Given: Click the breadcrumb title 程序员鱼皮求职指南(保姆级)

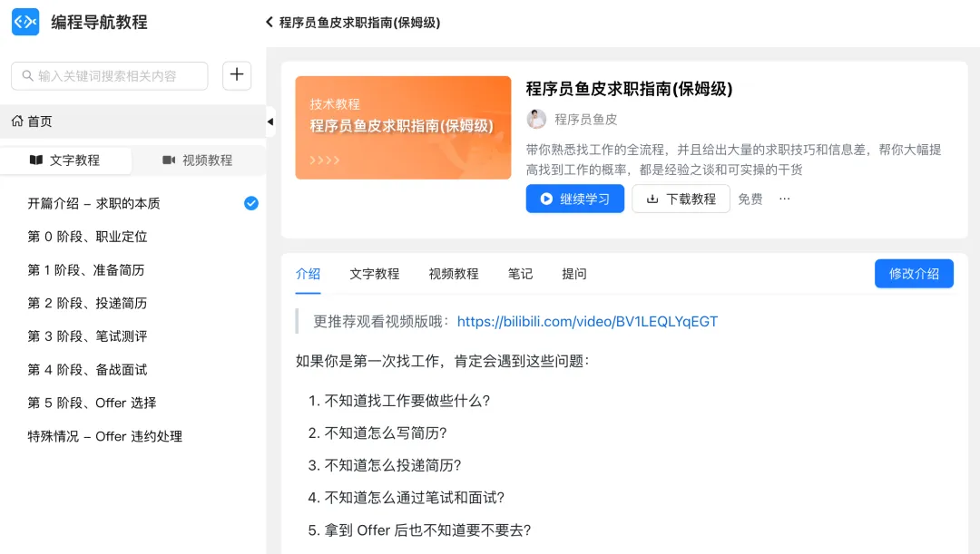Looking at the screenshot, I should (x=359, y=23).
